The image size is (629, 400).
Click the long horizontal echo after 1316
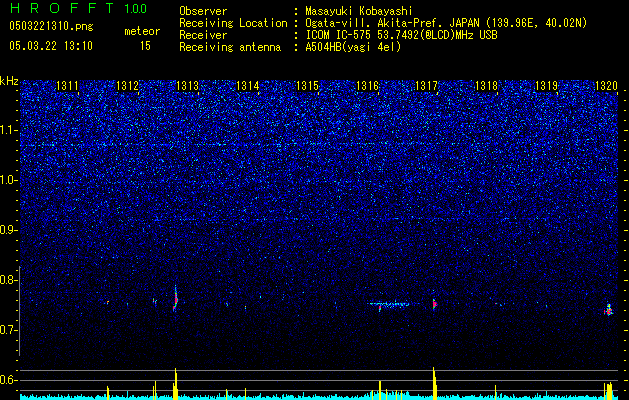(388, 304)
